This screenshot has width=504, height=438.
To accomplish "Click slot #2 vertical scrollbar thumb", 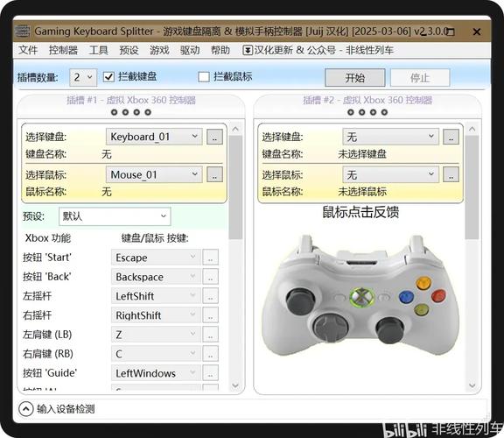I will pyautogui.click(x=472, y=187).
